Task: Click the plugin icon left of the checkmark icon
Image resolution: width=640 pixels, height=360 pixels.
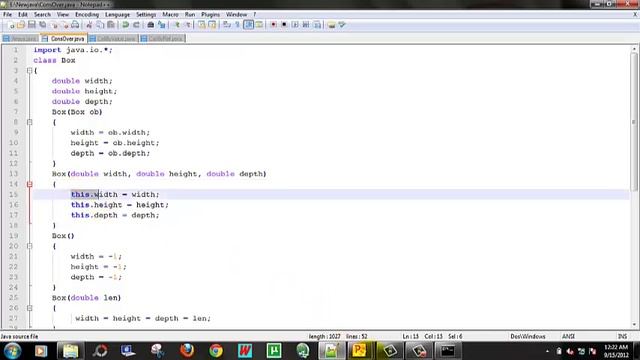Action: point(331,25)
